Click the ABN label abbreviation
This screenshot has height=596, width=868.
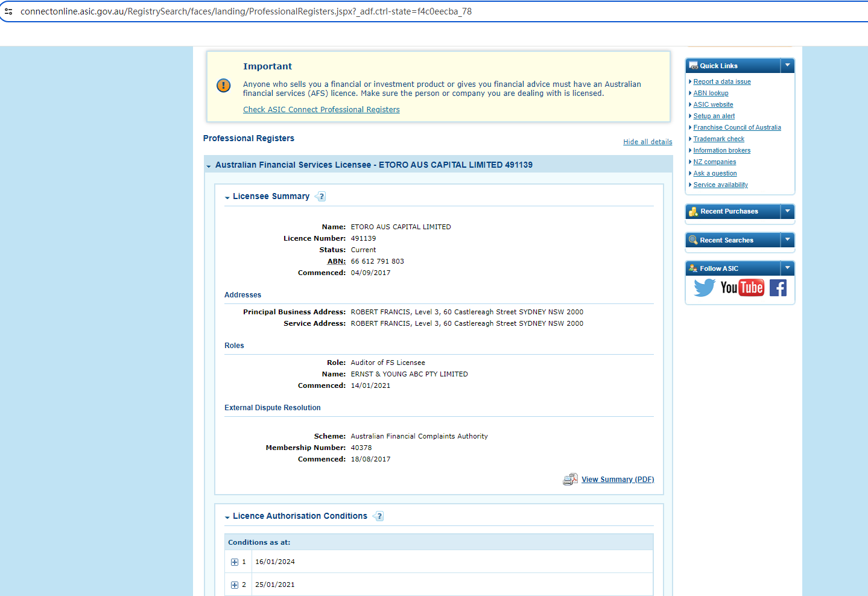click(337, 261)
